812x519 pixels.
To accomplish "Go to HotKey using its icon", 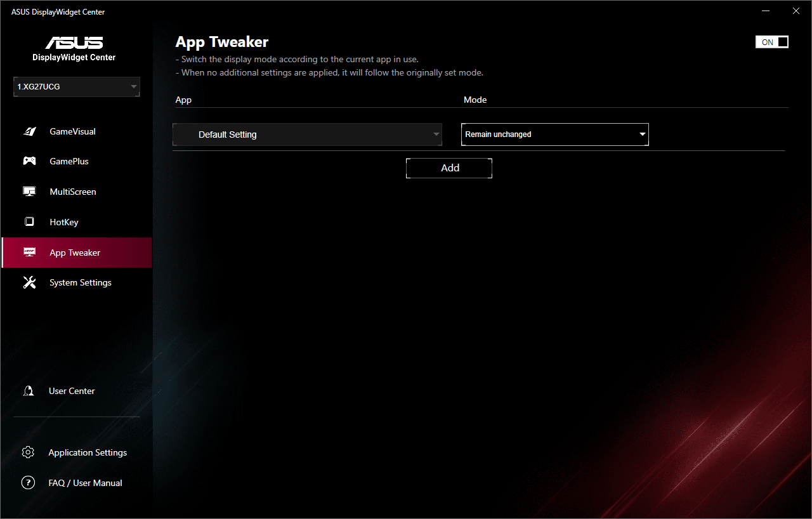I will pyautogui.click(x=29, y=222).
